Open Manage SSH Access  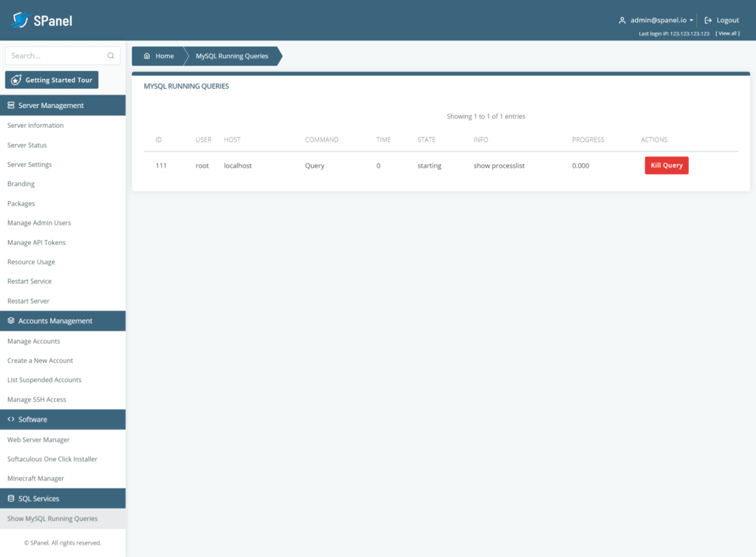coord(37,400)
